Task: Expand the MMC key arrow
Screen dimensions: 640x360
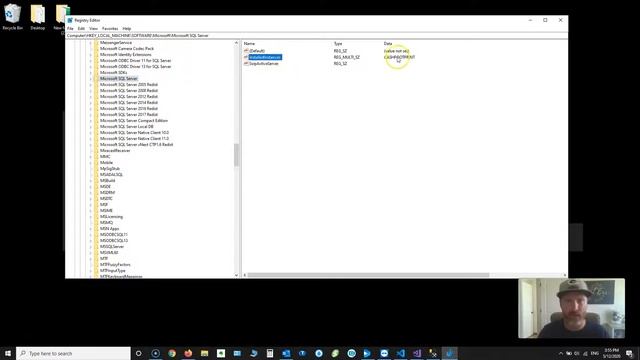Action: click(x=91, y=156)
